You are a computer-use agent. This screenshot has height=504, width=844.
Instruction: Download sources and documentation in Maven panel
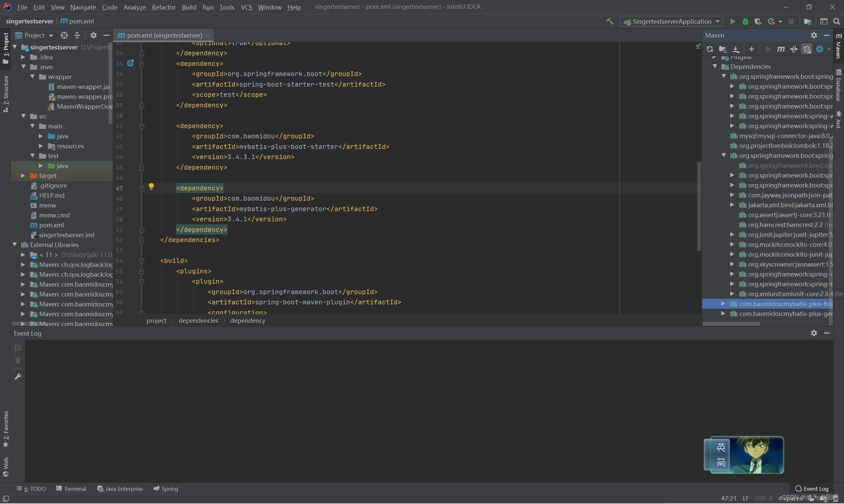tap(736, 49)
